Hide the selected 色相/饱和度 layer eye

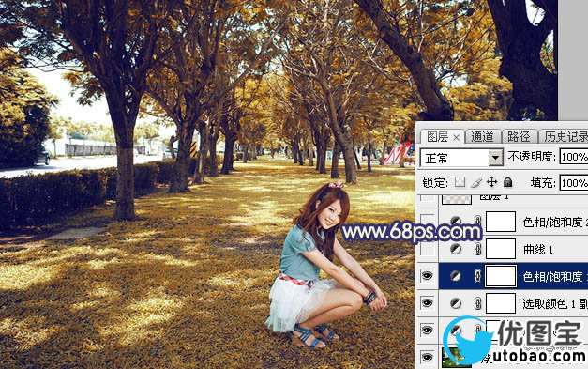(428, 276)
